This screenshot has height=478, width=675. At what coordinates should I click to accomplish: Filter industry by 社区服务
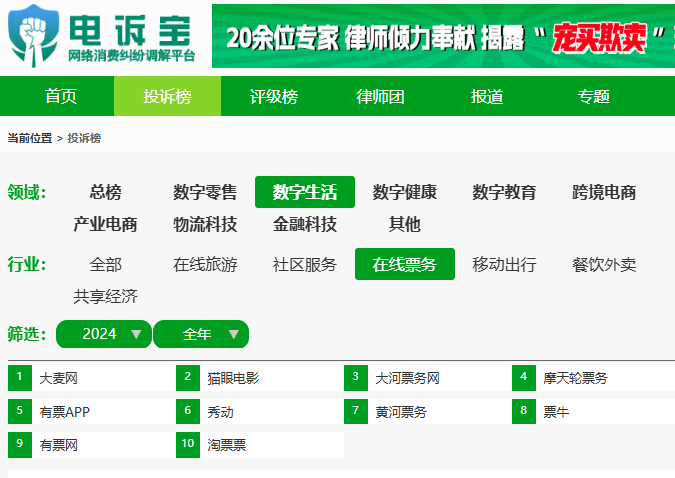pos(305,264)
